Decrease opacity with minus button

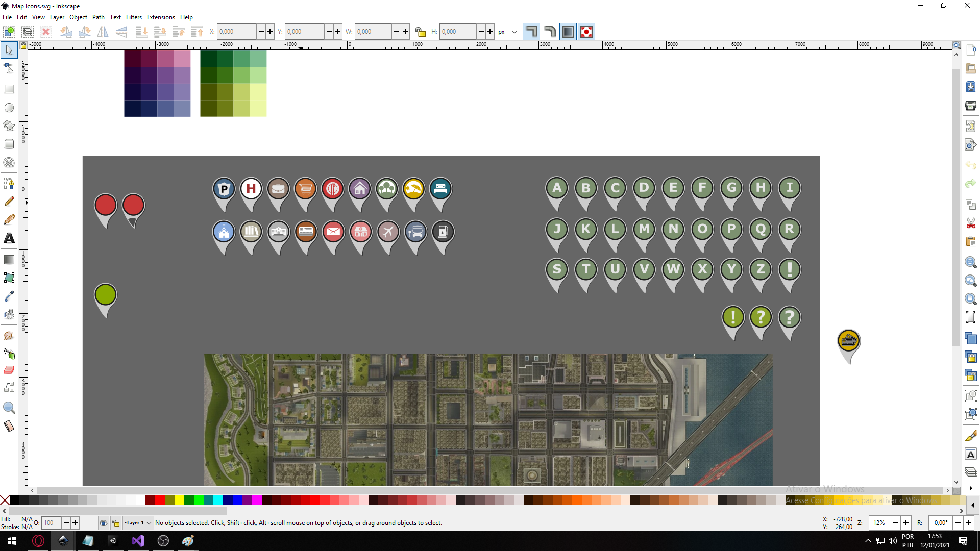[x=66, y=523]
